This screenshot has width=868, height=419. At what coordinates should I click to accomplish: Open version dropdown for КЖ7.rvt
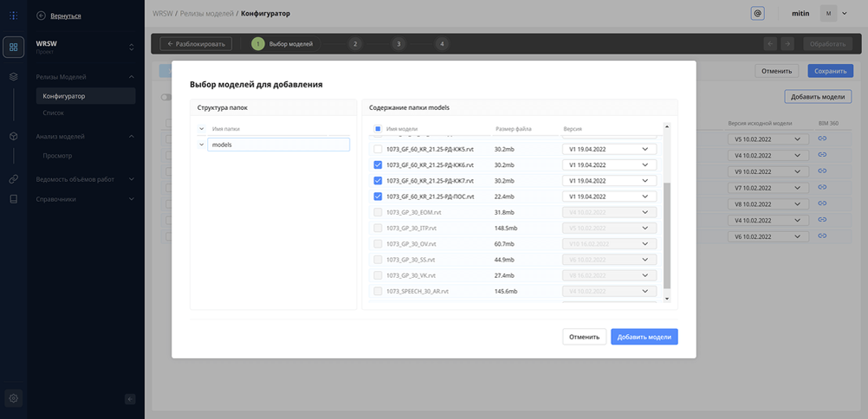point(609,180)
